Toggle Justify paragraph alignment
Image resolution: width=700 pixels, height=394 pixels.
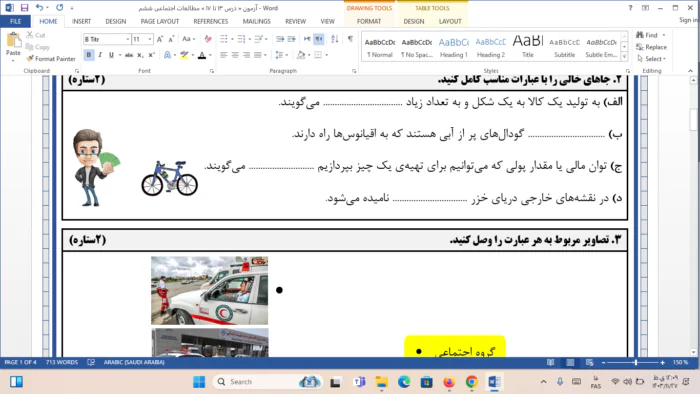click(258, 55)
